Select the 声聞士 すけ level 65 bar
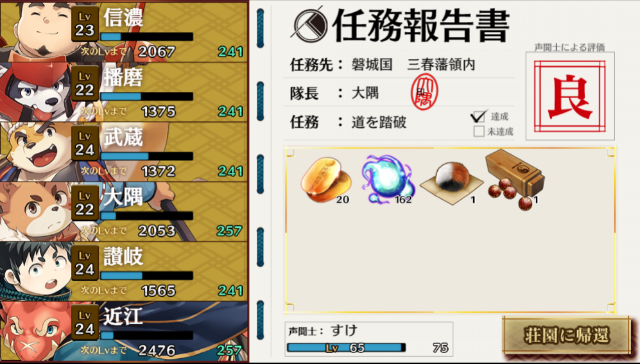This screenshot has height=364, width=640. click(x=346, y=348)
